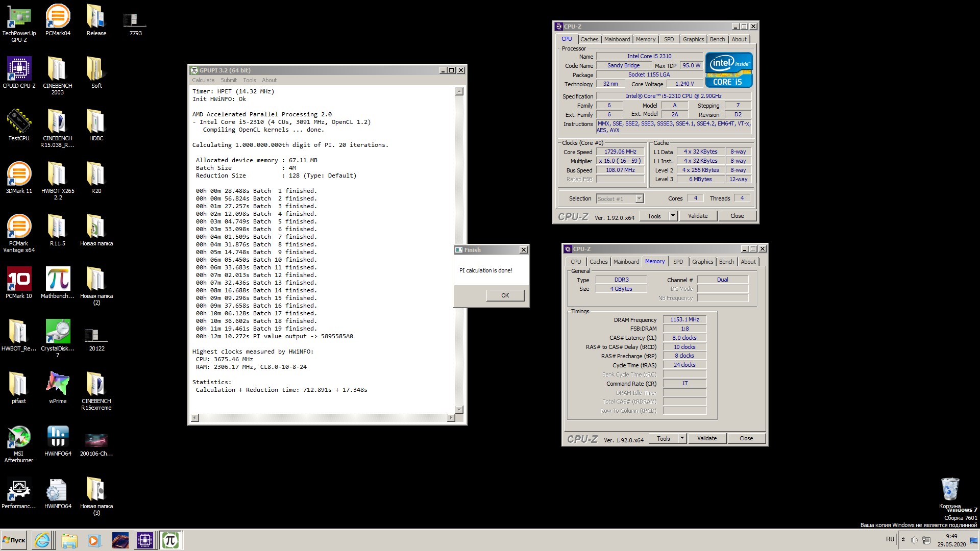Open Graphics tab in bottom CPU-Z window

pyautogui.click(x=703, y=262)
